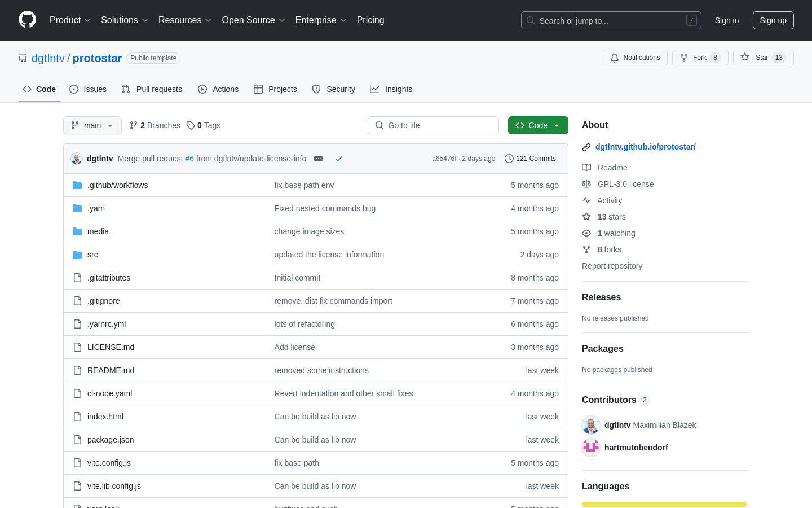This screenshot has width=812, height=508.
Task: Open the src folder
Action: point(92,255)
